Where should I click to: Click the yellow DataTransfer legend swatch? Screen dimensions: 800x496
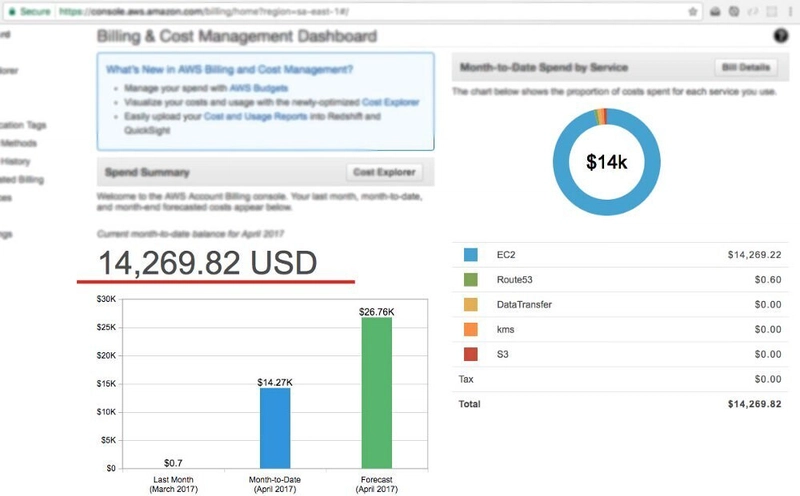[x=470, y=305]
